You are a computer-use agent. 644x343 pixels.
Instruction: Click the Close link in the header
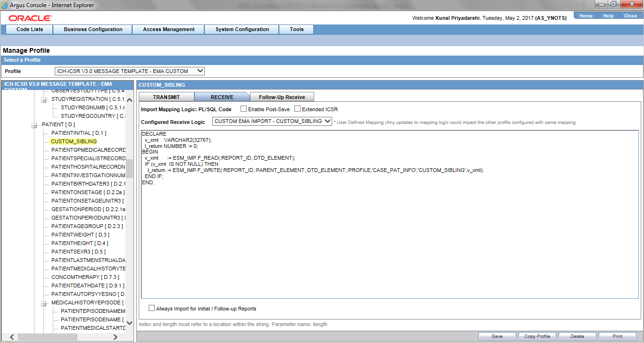[x=630, y=16]
